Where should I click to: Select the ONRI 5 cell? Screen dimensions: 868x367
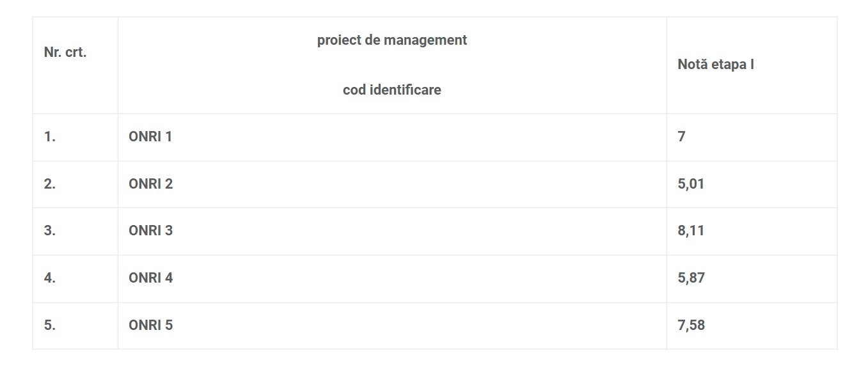150,325
